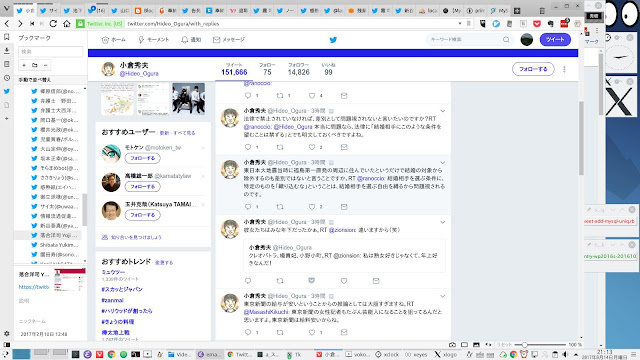The width and height of the screenshot is (640, 360).
Task: Follow 玉井克哉 with the フォローする button
Action: [x=142, y=215]
